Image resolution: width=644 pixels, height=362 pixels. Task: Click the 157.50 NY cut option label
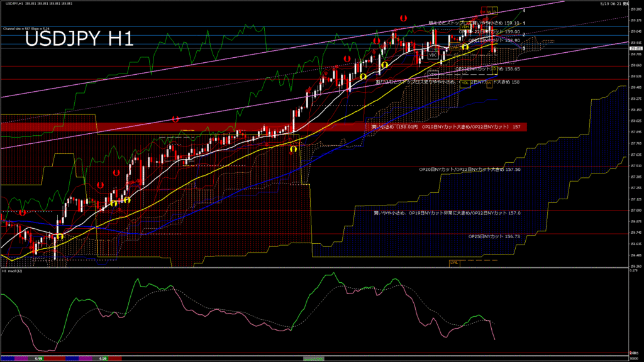coord(469,170)
